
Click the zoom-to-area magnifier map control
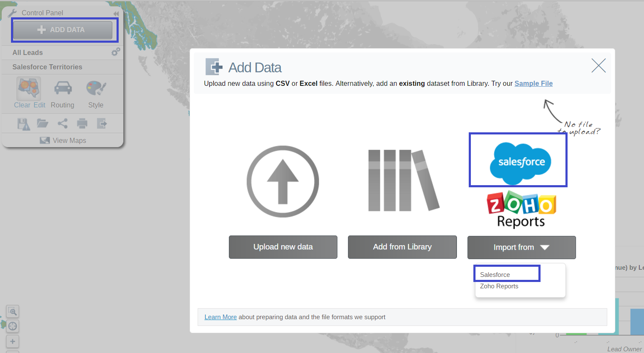point(13,312)
